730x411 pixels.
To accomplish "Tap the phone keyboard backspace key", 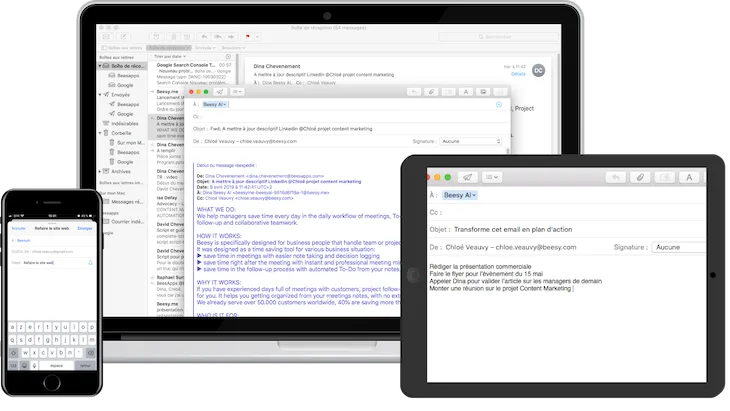I will pos(91,353).
